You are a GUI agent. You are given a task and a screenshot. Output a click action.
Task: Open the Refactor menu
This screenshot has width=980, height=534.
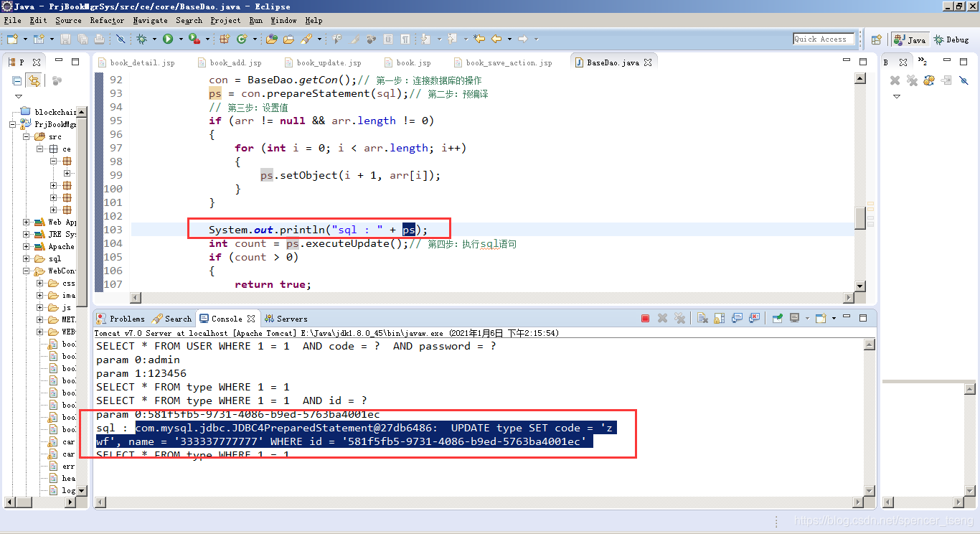coord(107,20)
